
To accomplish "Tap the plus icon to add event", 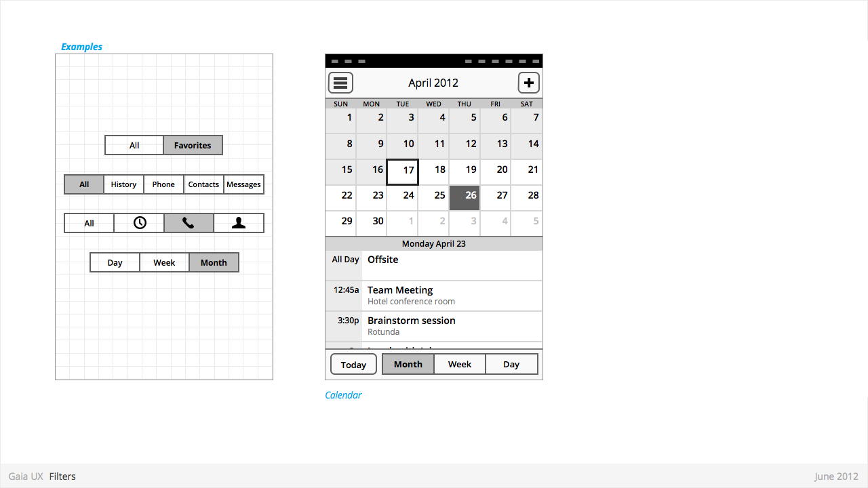I will pyautogui.click(x=529, y=83).
